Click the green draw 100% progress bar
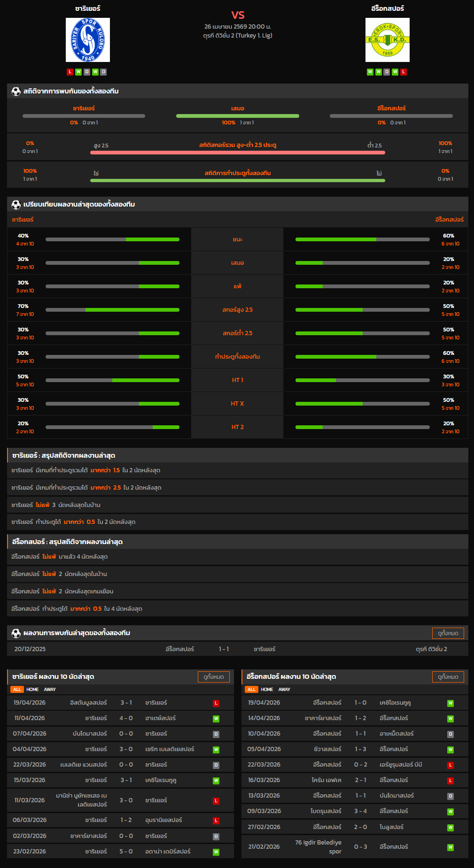This screenshot has width=474, height=868. (x=237, y=116)
